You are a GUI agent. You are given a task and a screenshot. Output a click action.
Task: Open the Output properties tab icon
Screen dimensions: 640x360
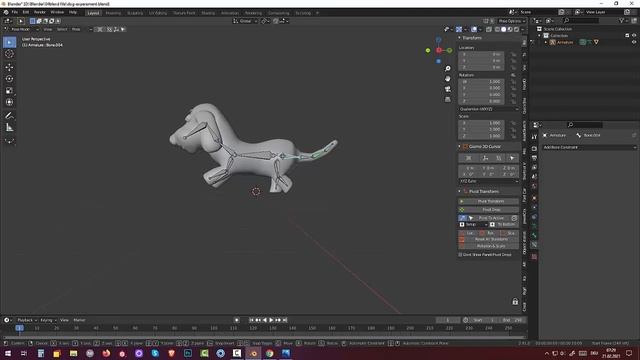pos(534,158)
